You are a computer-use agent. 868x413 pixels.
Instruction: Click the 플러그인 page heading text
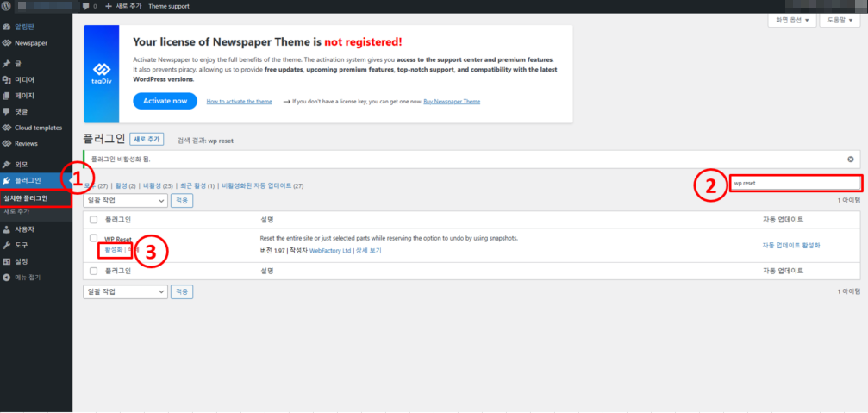(x=104, y=139)
